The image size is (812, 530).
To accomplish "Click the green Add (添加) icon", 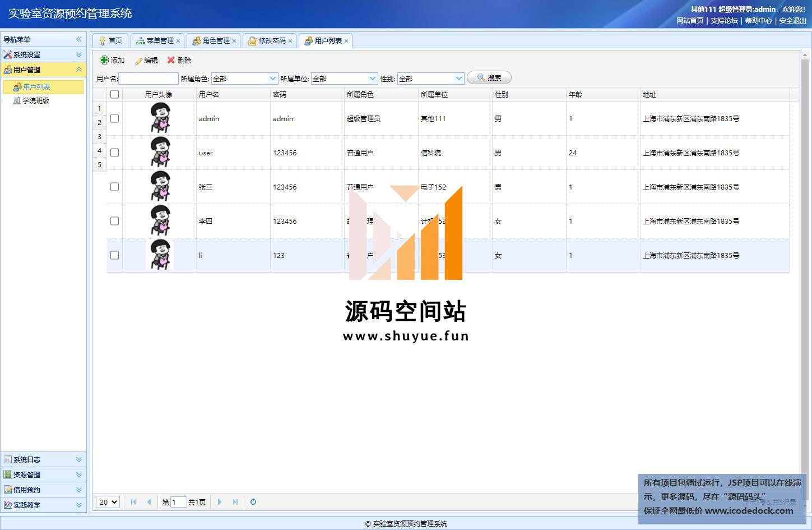I will [x=104, y=60].
